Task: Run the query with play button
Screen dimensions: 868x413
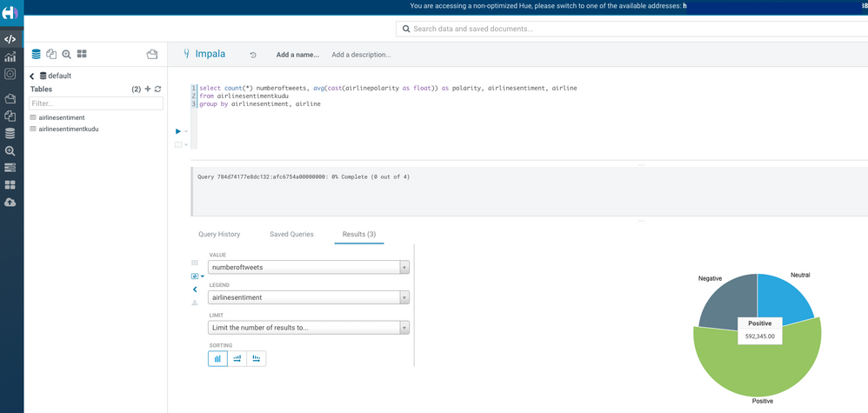Action: (178, 131)
